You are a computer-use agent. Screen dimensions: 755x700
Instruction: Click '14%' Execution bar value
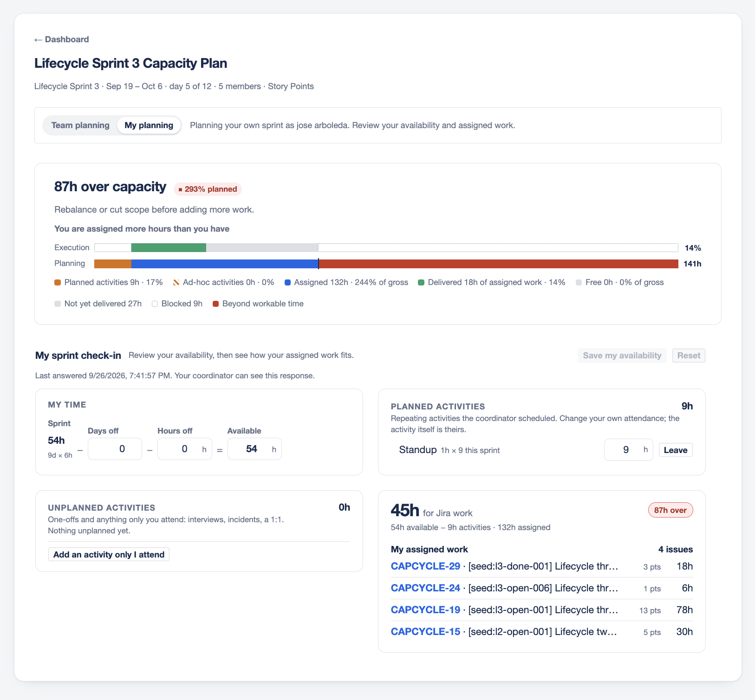pyautogui.click(x=693, y=248)
